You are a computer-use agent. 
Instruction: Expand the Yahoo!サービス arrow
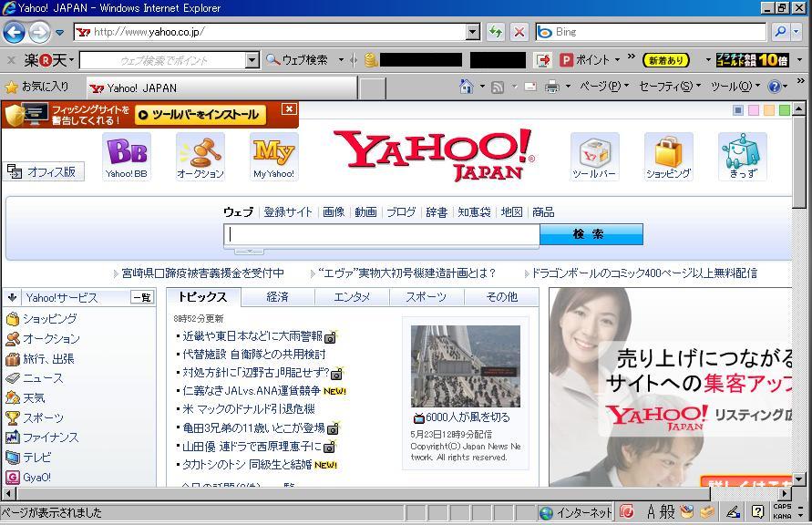pyautogui.click(x=13, y=297)
